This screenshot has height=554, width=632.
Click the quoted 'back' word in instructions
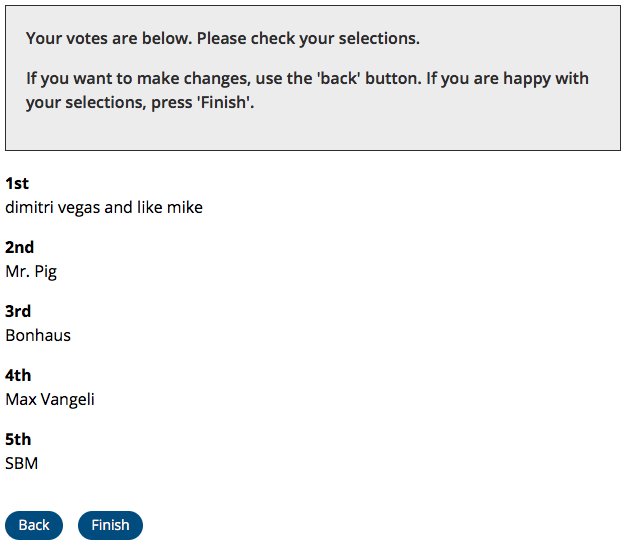click(x=339, y=78)
